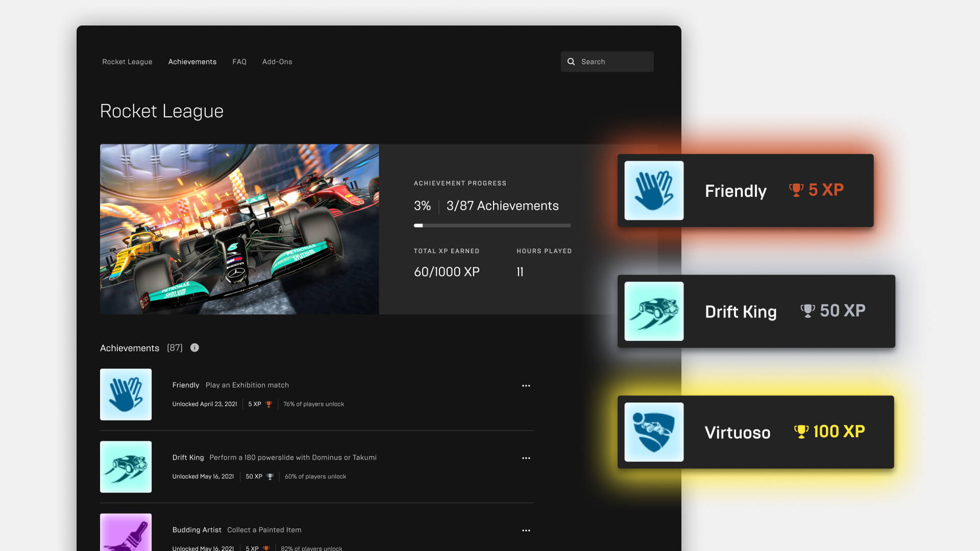The height and width of the screenshot is (551, 980).
Task: Click the search magnifier icon
Action: click(571, 61)
